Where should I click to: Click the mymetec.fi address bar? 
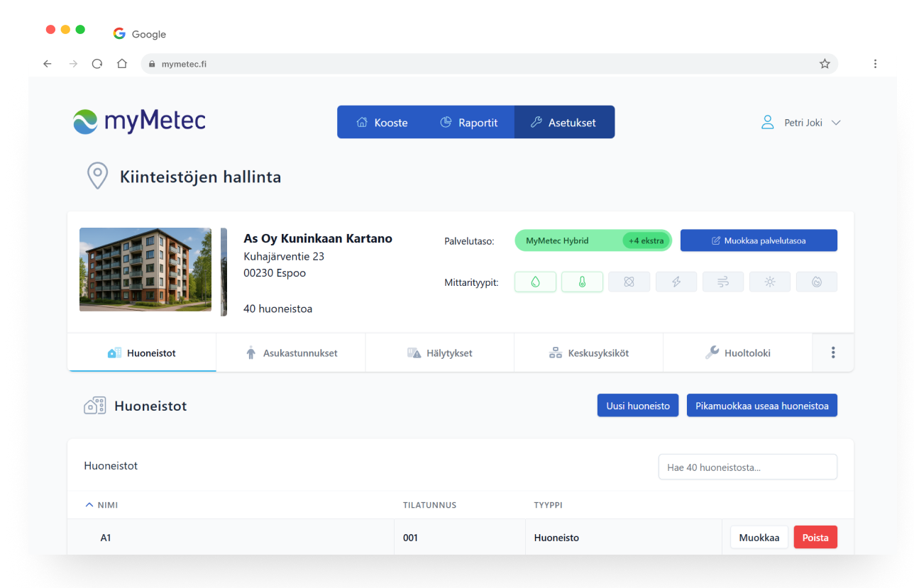tap(490, 64)
